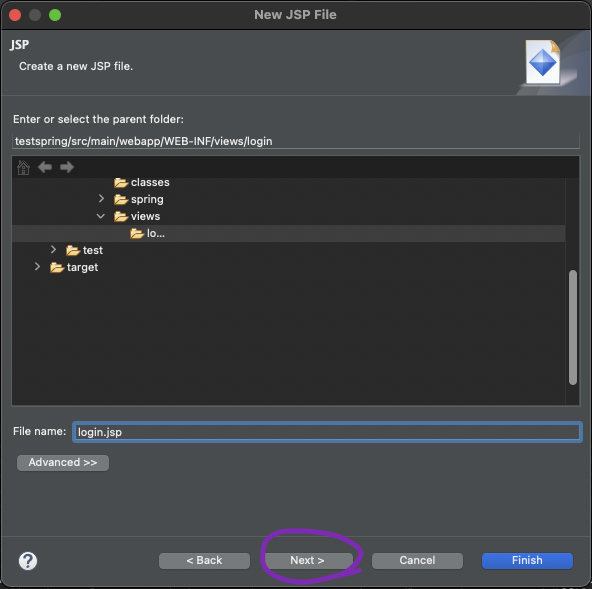The height and width of the screenshot is (589, 592).
Task: Select the 'views' folder label
Action: (x=145, y=216)
